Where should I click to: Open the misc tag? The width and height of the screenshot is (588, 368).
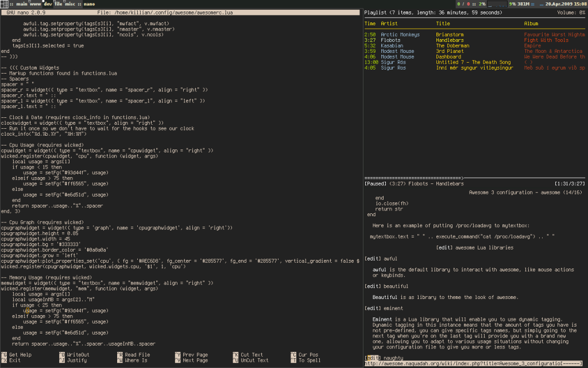[70, 4]
